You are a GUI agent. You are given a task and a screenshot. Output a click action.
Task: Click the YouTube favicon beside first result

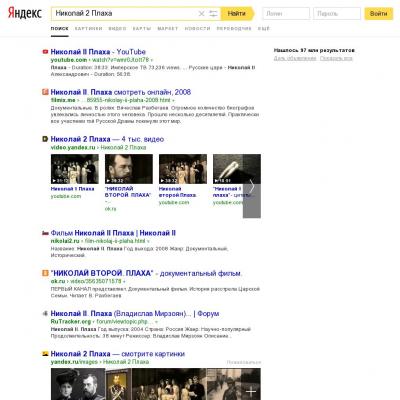click(45, 52)
